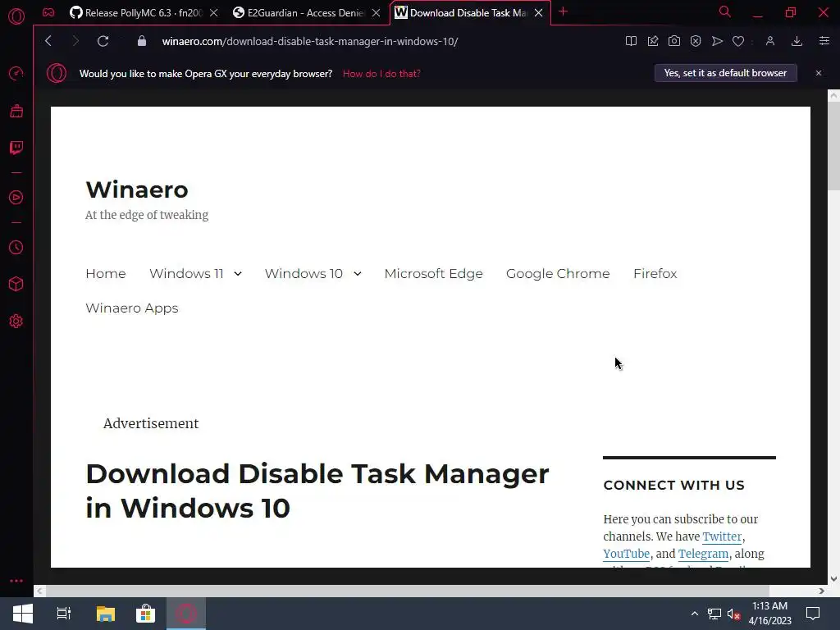The height and width of the screenshot is (630, 840).
Task: Click the site security lock icon
Action: 141,41
